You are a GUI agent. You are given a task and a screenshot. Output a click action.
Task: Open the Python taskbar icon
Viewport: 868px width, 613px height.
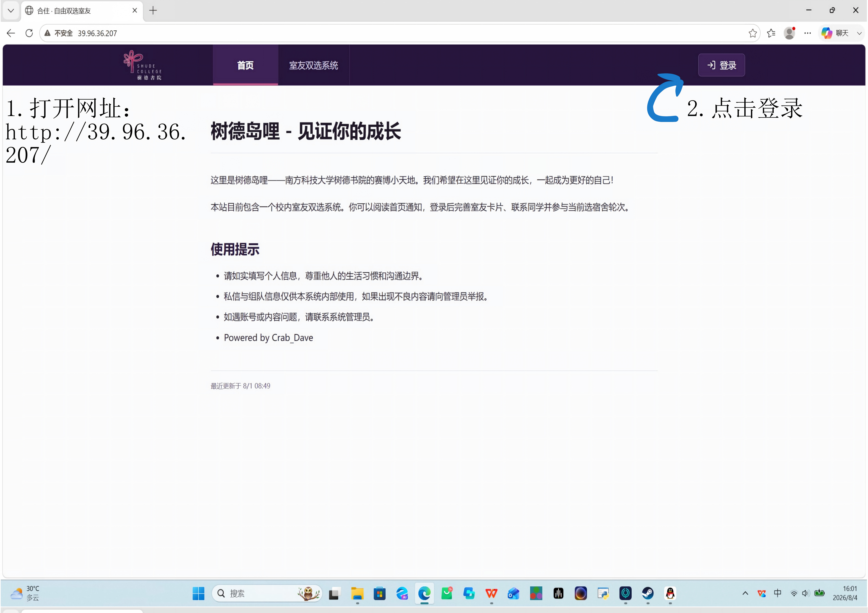603,593
